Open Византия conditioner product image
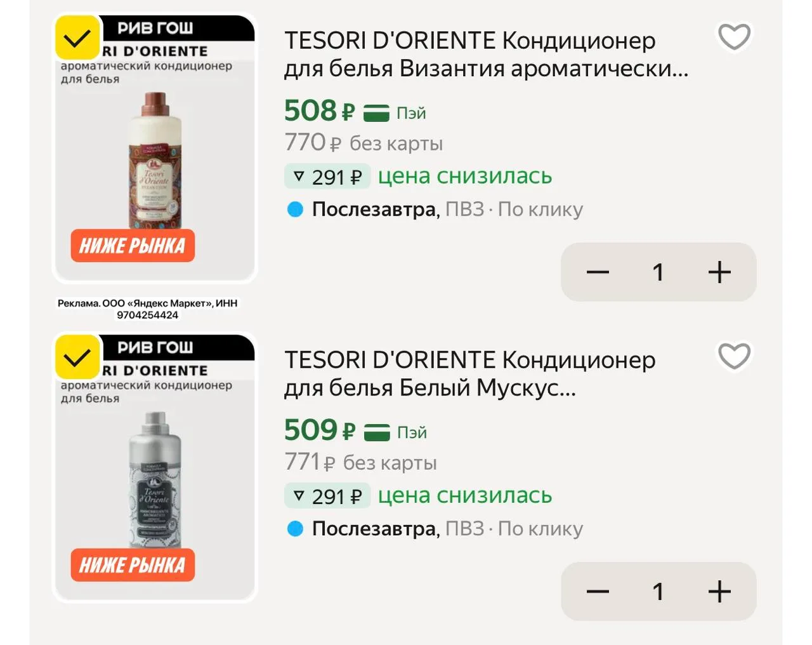This screenshot has height=645, width=812. (x=155, y=149)
